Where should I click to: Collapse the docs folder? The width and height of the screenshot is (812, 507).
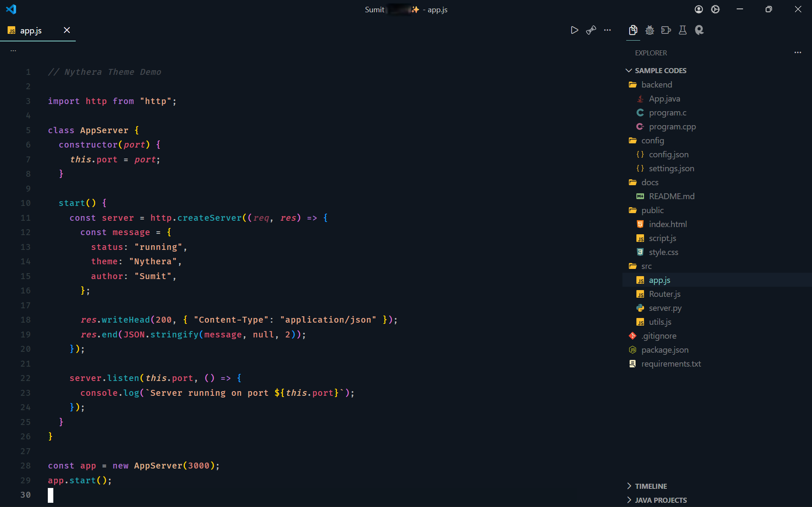[717, 182]
